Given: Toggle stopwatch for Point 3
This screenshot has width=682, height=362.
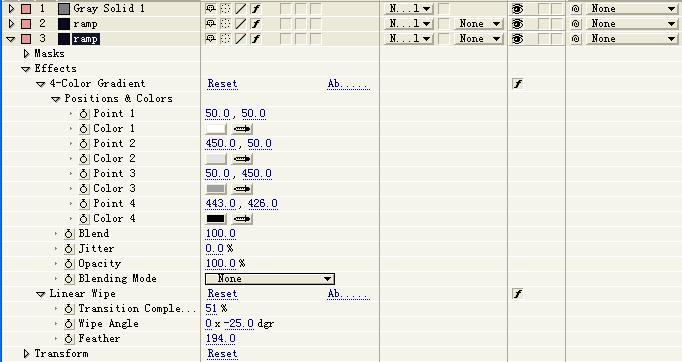Looking at the screenshot, I should click(x=84, y=174).
